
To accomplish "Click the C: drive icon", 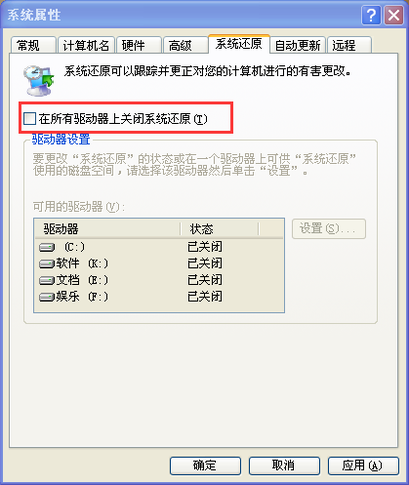I will click(x=47, y=247).
